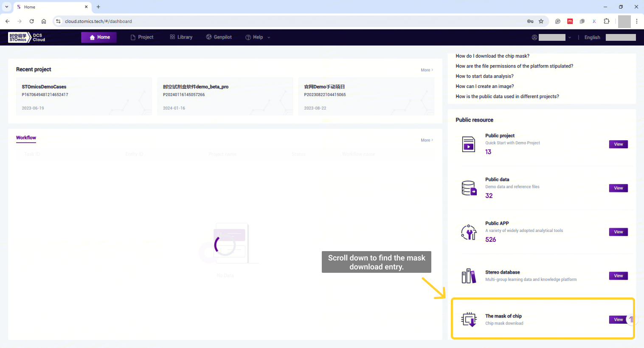The width and height of the screenshot is (644, 348).
Task: Click the Stereo database books icon
Action: [469, 276]
